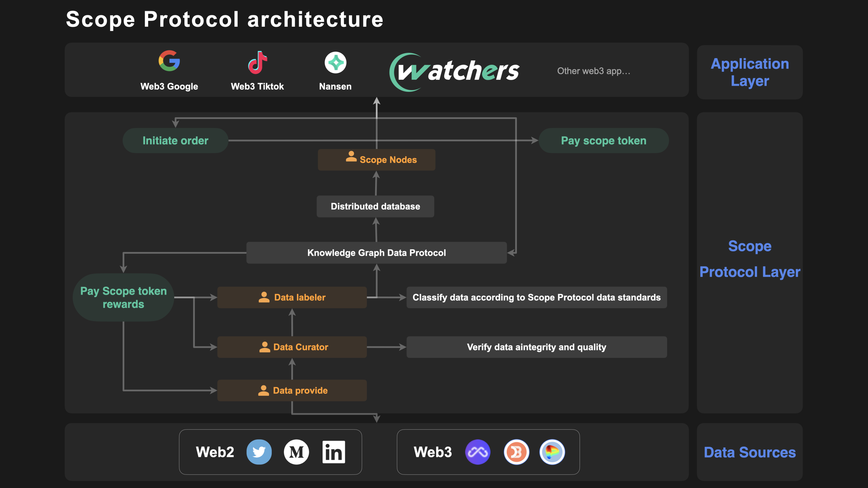Select the Medium icon in Web2 sources
Screen dimensions: 868x488
tap(296, 452)
